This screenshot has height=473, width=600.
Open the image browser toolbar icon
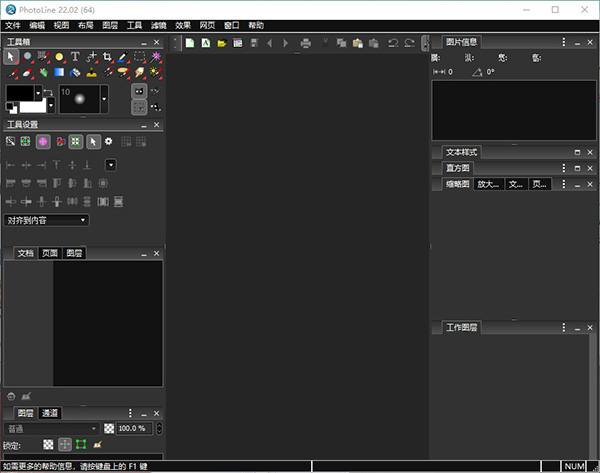pyautogui.click(x=238, y=43)
